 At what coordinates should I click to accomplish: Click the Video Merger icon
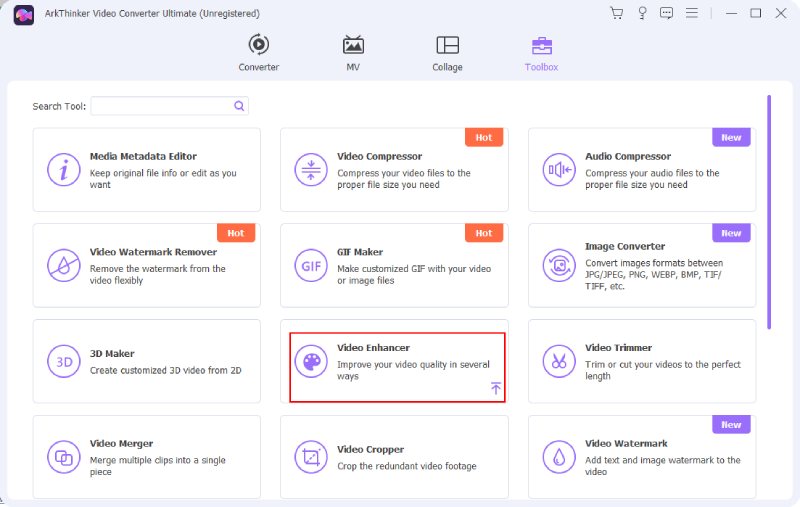click(x=63, y=458)
